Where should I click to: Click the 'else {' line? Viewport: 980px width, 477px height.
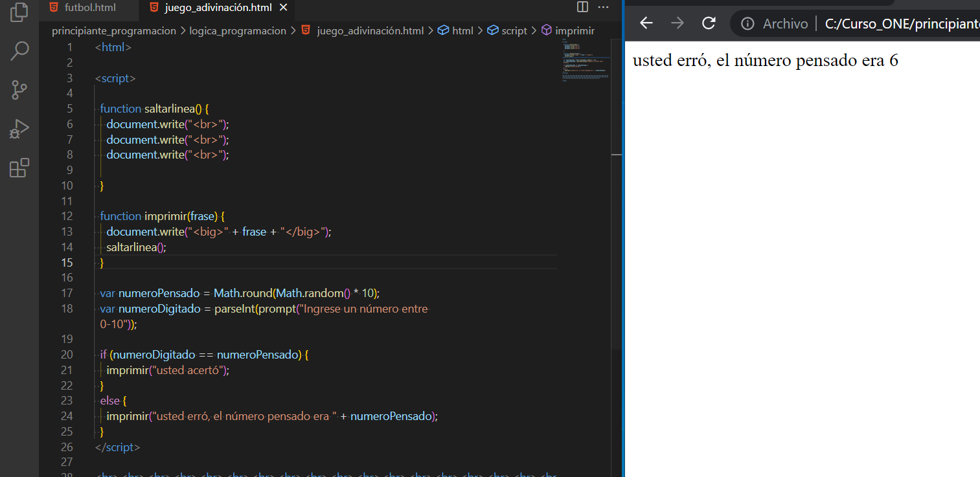coord(113,401)
